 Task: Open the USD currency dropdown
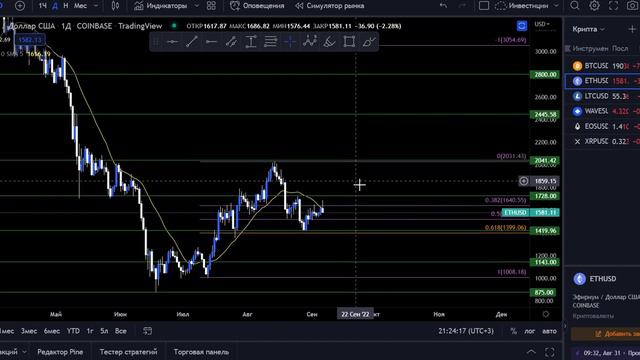(542, 24)
